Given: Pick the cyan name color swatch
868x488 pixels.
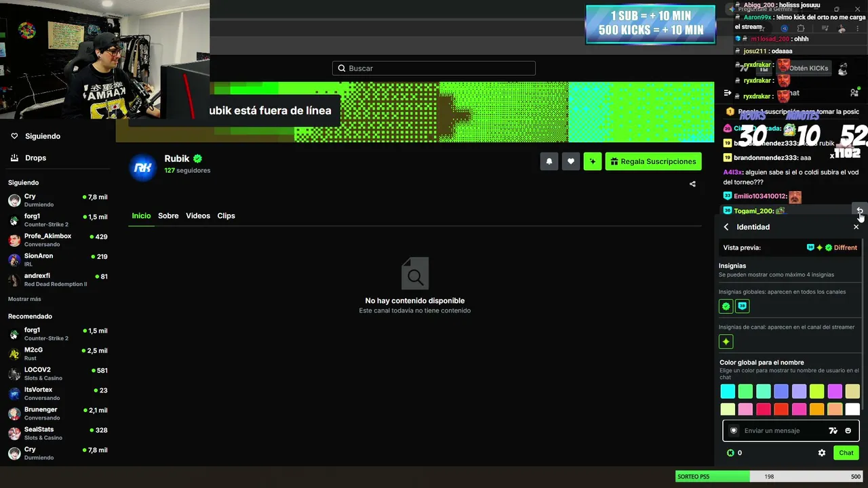Looking at the screenshot, I should point(728,391).
